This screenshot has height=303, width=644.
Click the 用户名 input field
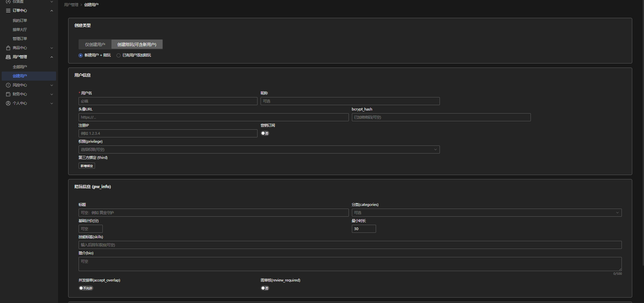click(168, 101)
